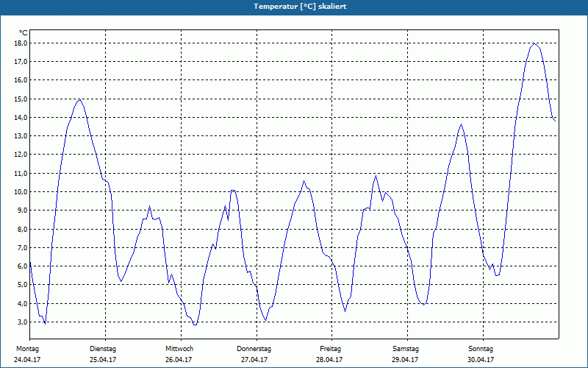Click the 15,0 y-axis label

coord(21,99)
